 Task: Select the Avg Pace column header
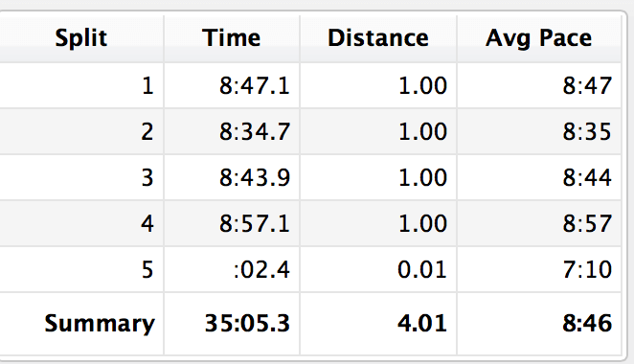pyautogui.click(x=539, y=39)
